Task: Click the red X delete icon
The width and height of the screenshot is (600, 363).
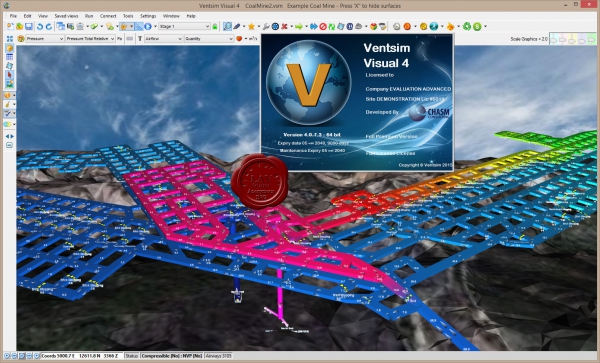Action: [x=284, y=26]
